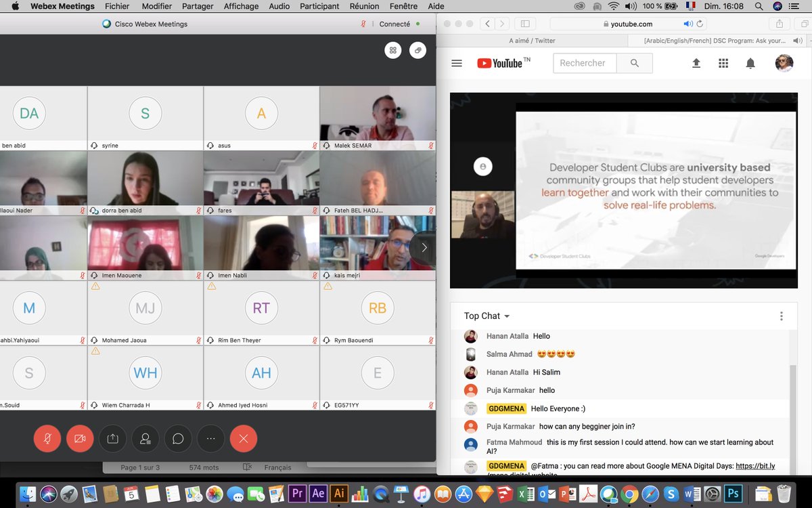Open YouTube account avatar menu
Viewport: 812px width, 508px height.
coord(784,63)
